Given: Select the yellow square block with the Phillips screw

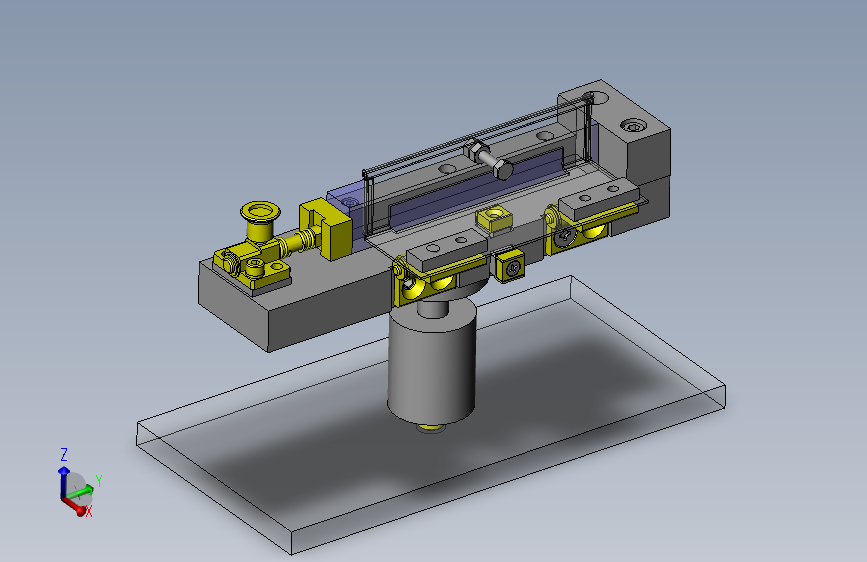Looking at the screenshot, I should pos(511,268).
